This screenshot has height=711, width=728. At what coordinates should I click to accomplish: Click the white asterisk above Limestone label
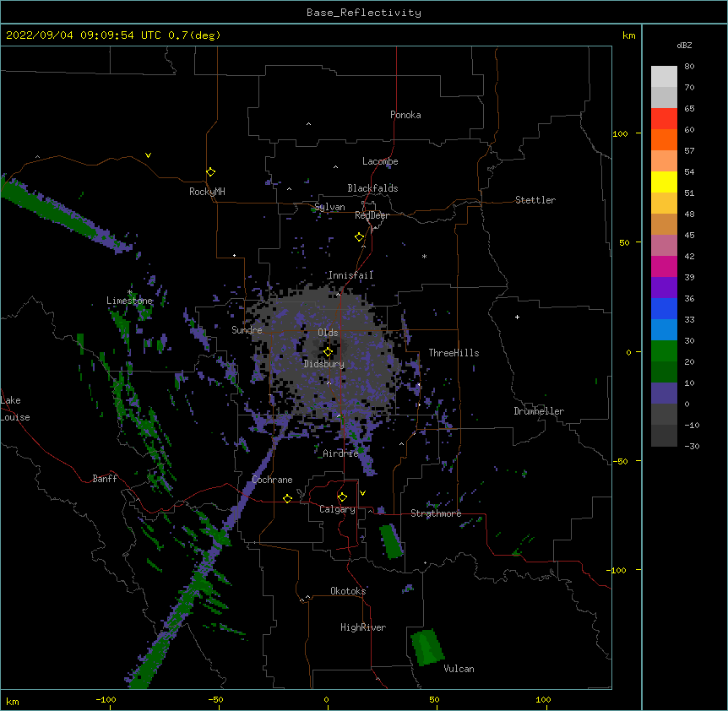click(x=130, y=292)
